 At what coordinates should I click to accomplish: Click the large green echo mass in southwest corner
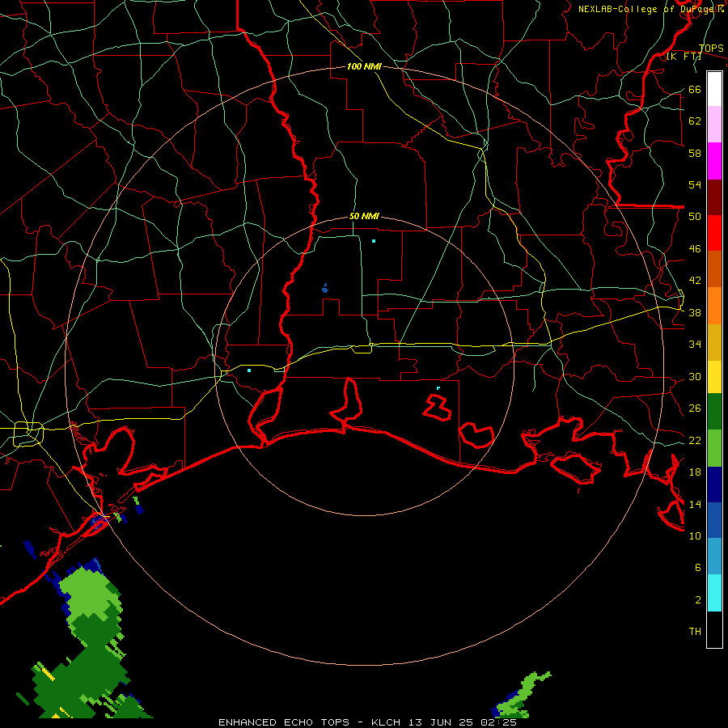88,650
